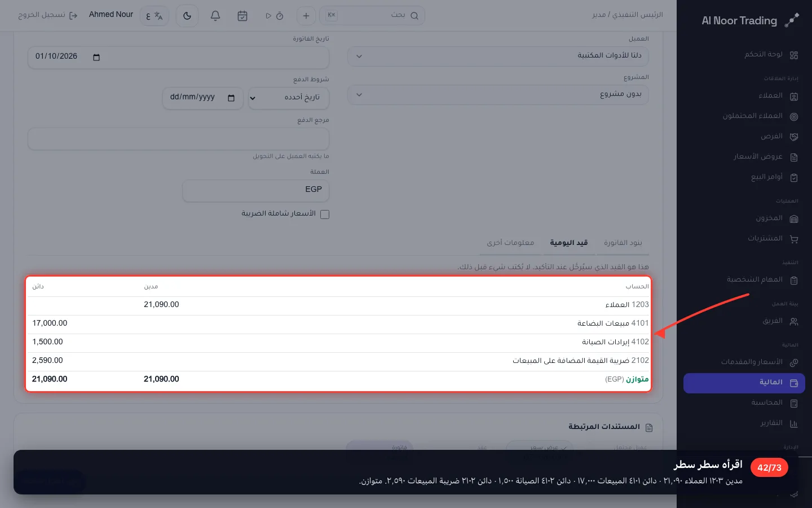
Task: Open المهام الشخصية personal tasks
Action: coord(744,280)
